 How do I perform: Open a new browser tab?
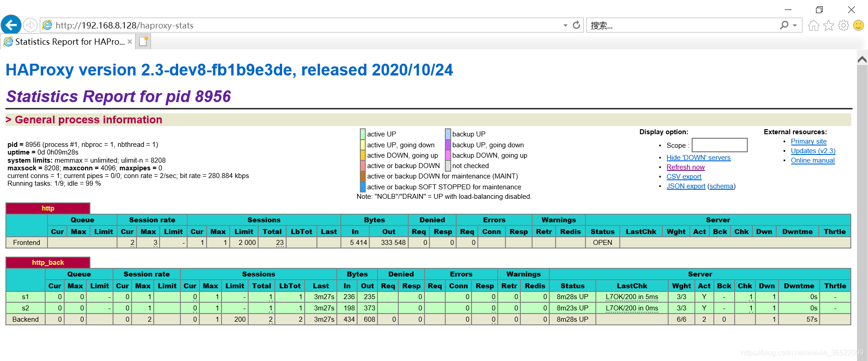coord(143,42)
